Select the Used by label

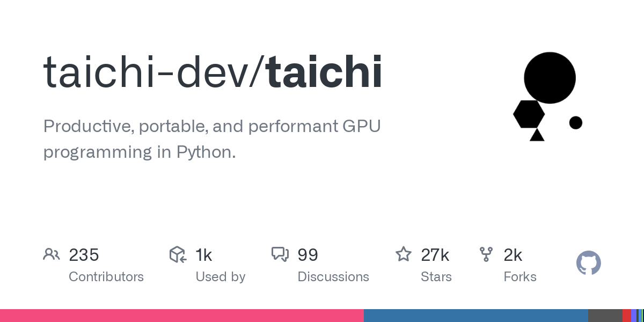(220, 277)
